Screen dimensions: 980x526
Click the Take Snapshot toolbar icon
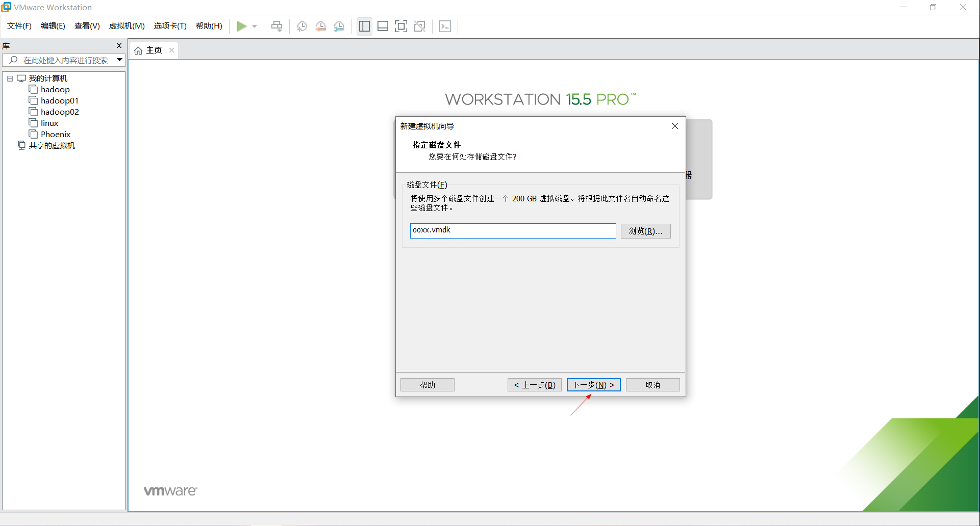(x=302, y=27)
